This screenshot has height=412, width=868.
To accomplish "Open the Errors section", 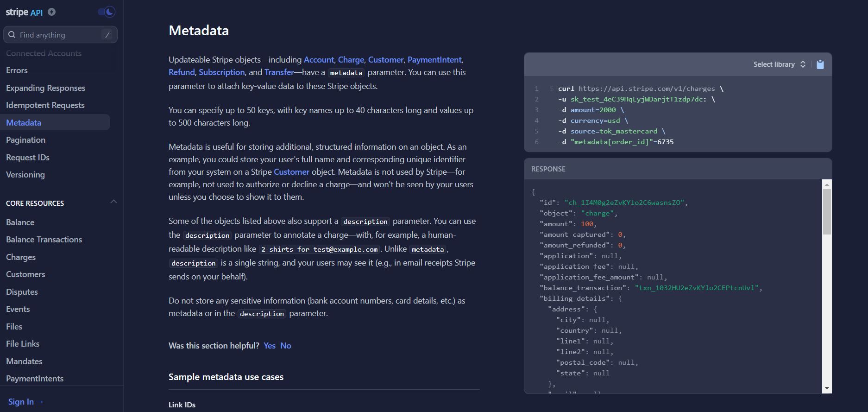I will click(x=17, y=70).
